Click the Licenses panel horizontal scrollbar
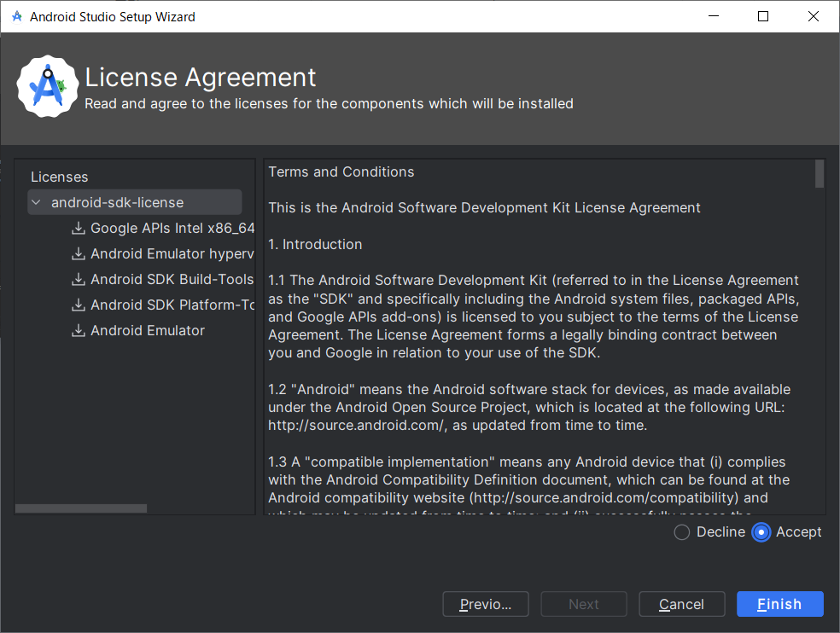840x633 pixels. 81,508
